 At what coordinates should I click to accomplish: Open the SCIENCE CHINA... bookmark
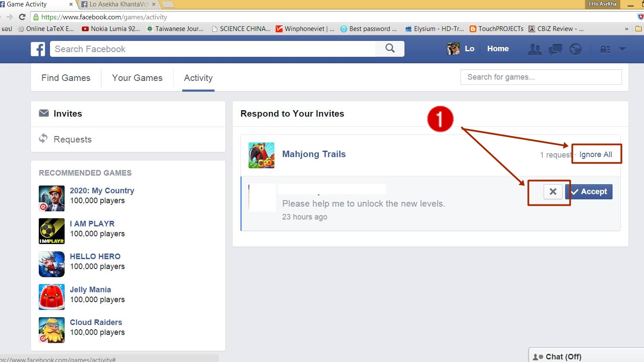[x=241, y=29]
